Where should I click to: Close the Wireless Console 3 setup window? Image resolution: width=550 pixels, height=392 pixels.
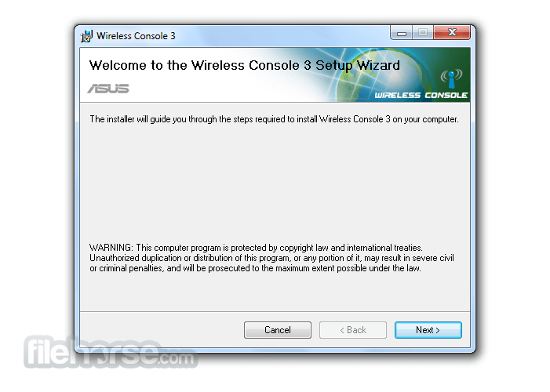452,33
